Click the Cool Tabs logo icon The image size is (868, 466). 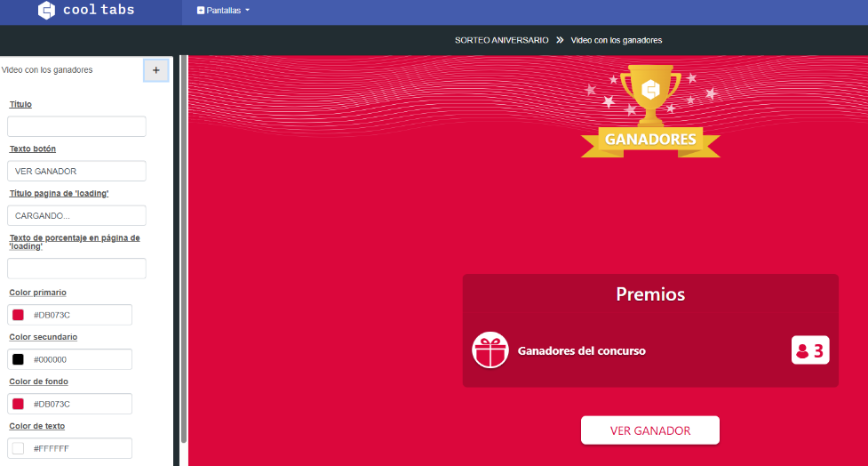46,10
